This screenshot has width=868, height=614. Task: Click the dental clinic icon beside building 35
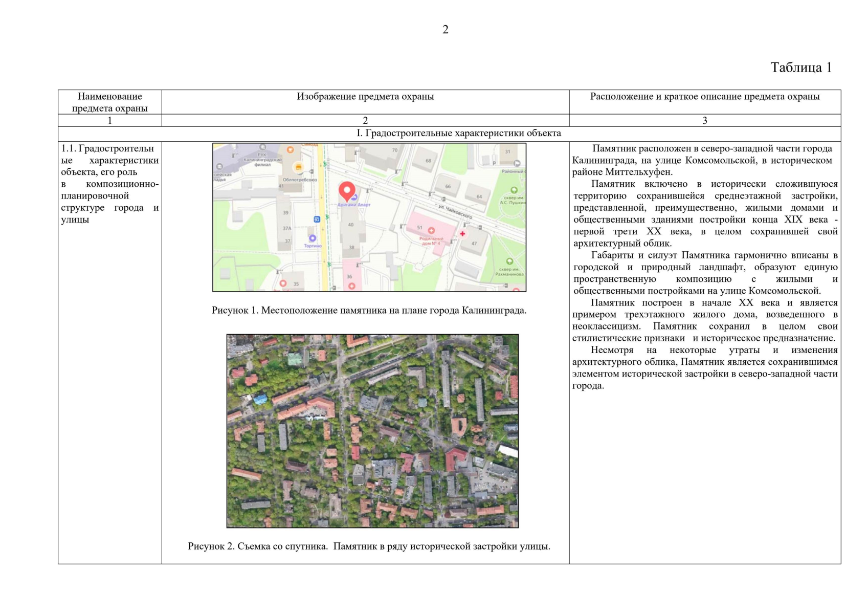tap(283, 283)
